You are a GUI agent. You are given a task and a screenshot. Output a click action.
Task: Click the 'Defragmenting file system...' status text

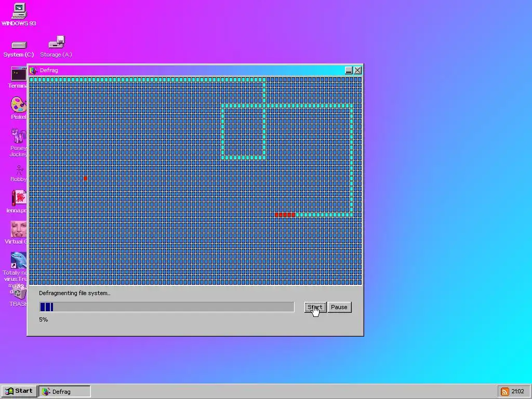(75, 293)
